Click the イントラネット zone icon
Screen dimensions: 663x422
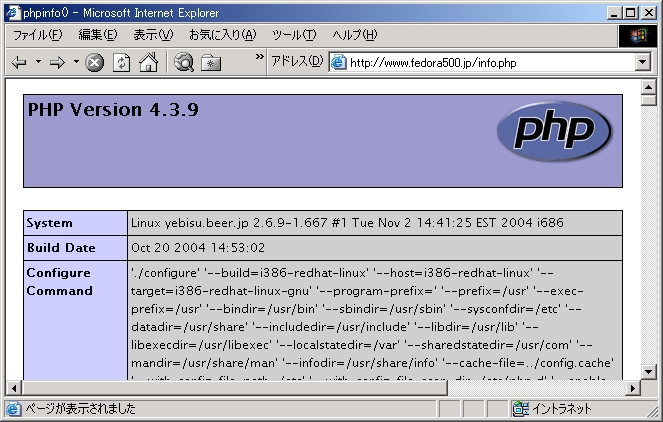point(521,409)
